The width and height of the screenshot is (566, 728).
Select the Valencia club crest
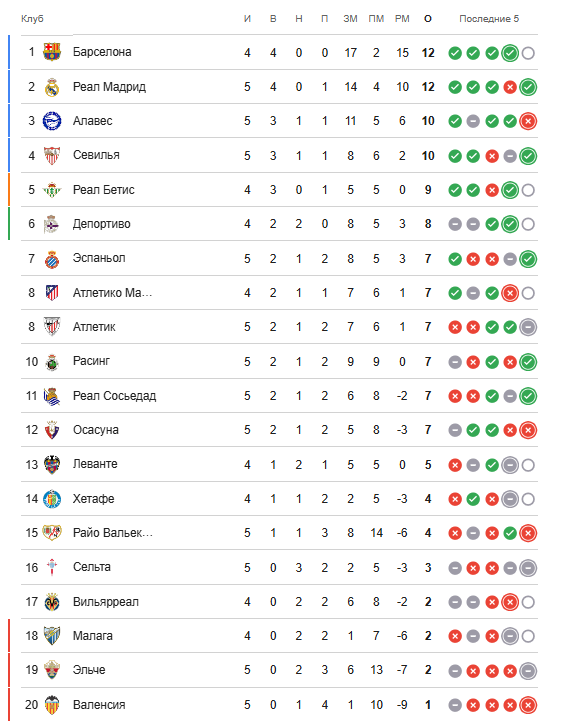pos(52,705)
